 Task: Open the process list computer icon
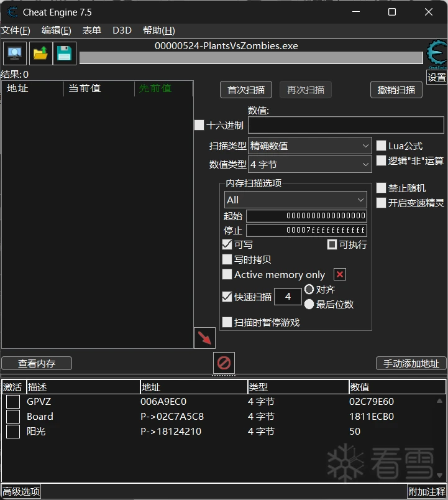15,53
